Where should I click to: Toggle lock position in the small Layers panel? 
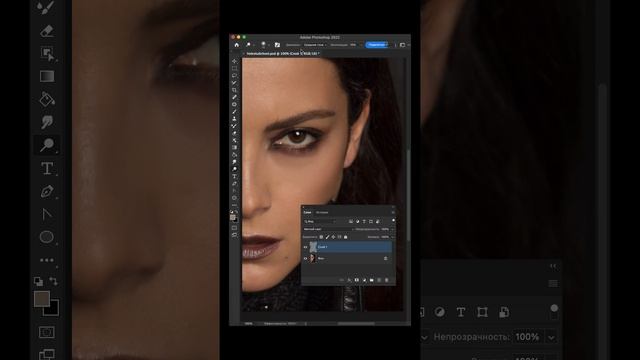(333, 237)
